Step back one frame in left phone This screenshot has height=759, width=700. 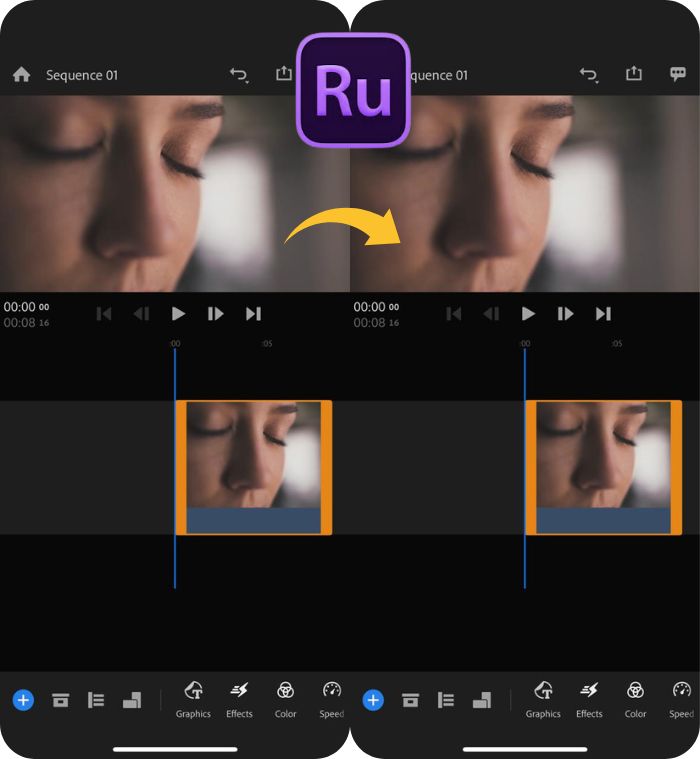141,314
